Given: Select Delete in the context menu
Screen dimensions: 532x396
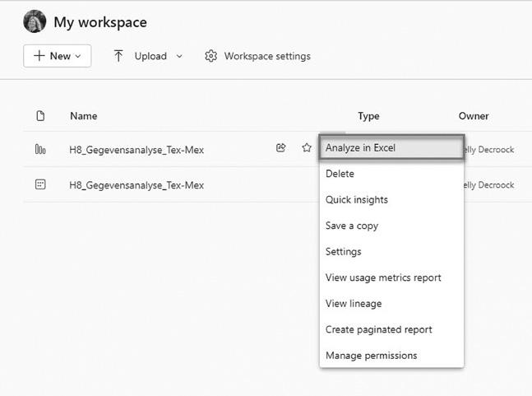Looking at the screenshot, I should click(x=340, y=174).
